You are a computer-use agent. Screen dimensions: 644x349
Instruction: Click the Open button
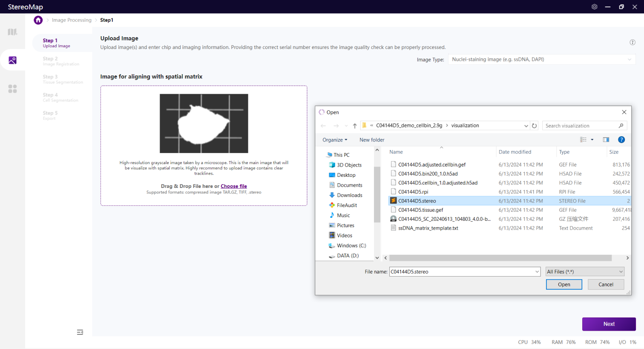pos(563,285)
